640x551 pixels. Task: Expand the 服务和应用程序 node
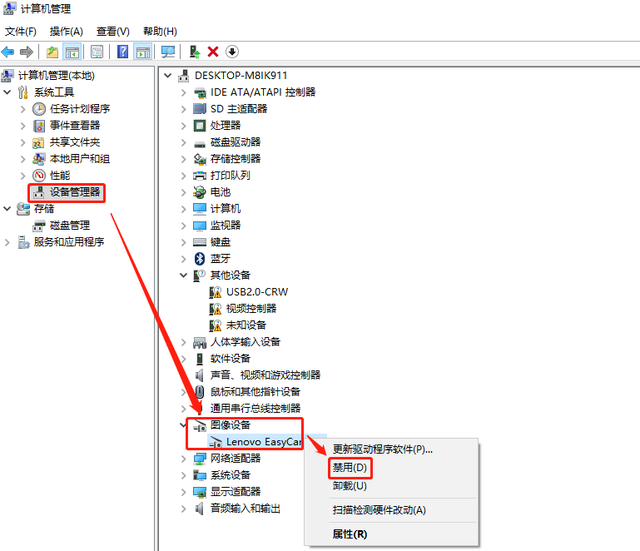point(7,242)
